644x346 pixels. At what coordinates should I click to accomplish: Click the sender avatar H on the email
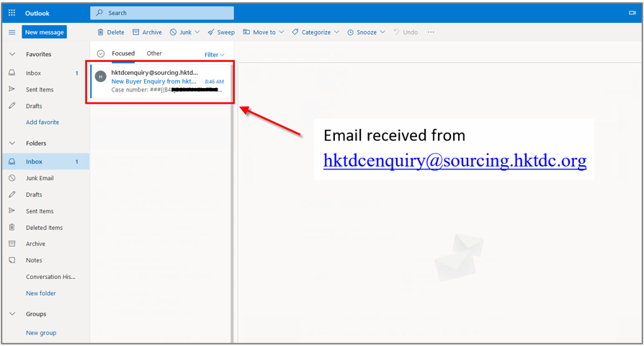point(101,76)
